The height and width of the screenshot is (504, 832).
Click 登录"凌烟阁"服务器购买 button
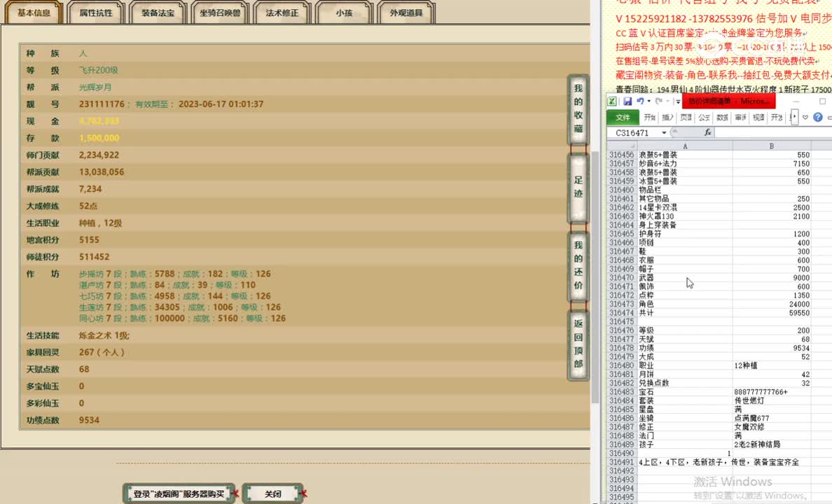[179, 494]
